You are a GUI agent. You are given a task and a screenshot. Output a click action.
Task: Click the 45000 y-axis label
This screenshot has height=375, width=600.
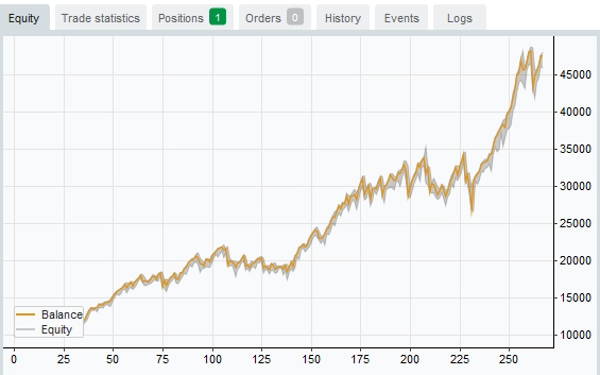(x=575, y=75)
